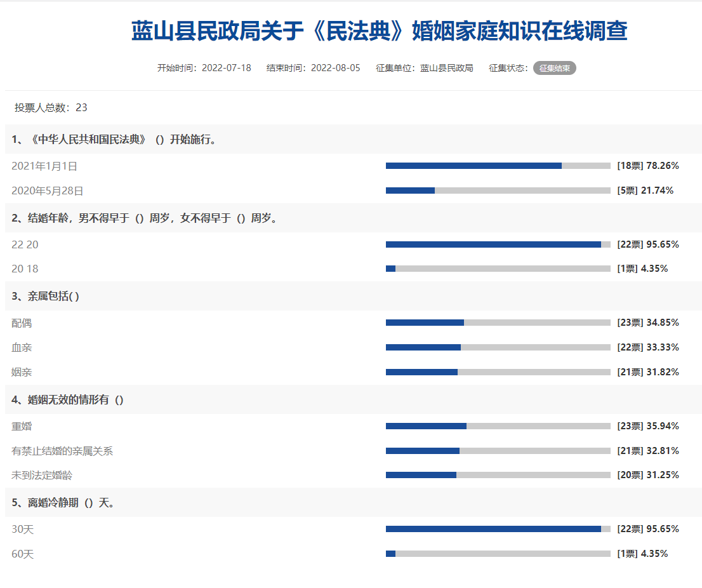Click question 3 亲属包括 heading
702x588 pixels.
pos(46,296)
